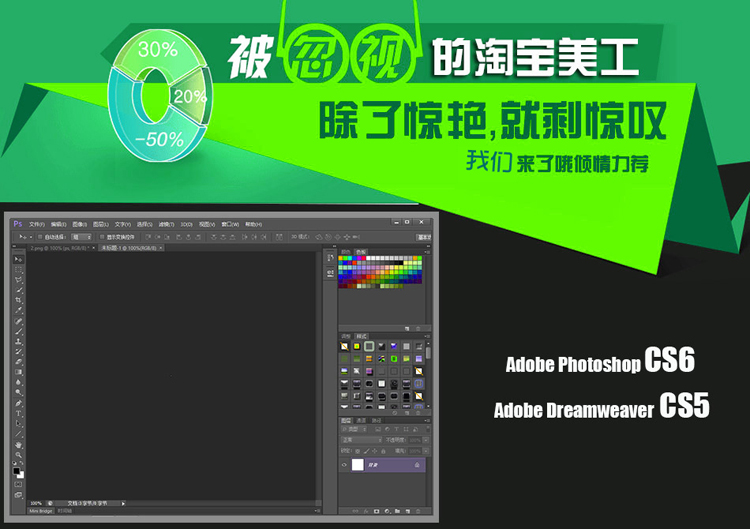
Task: Add layer mask icon in Layers panel
Action: coord(376,511)
